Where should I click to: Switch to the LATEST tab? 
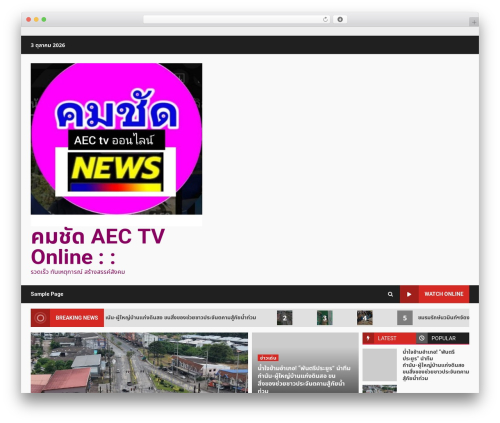point(389,338)
